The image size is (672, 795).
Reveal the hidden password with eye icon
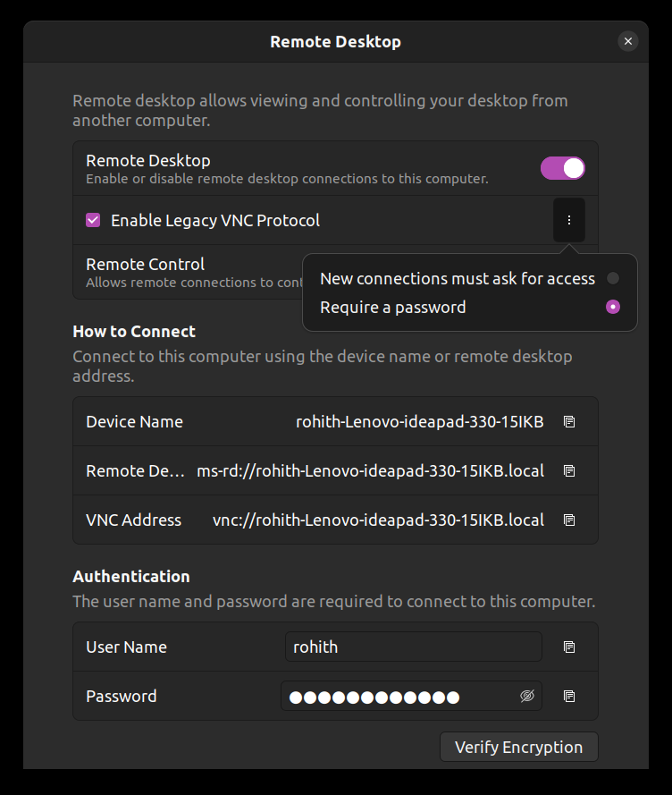(526, 696)
